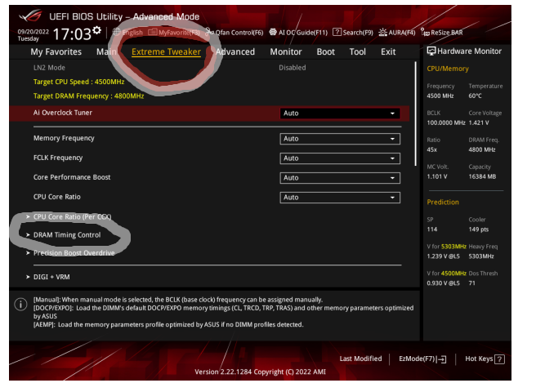The height and width of the screenshot is (392, 536).
Task: Open Search(F9)
Action: 353,33
